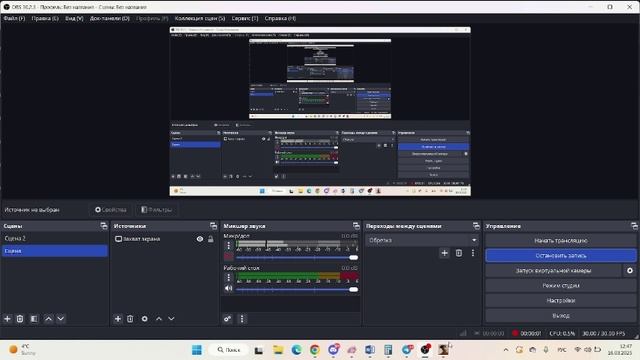Open transition properties three-dot menu

[473, 253]
